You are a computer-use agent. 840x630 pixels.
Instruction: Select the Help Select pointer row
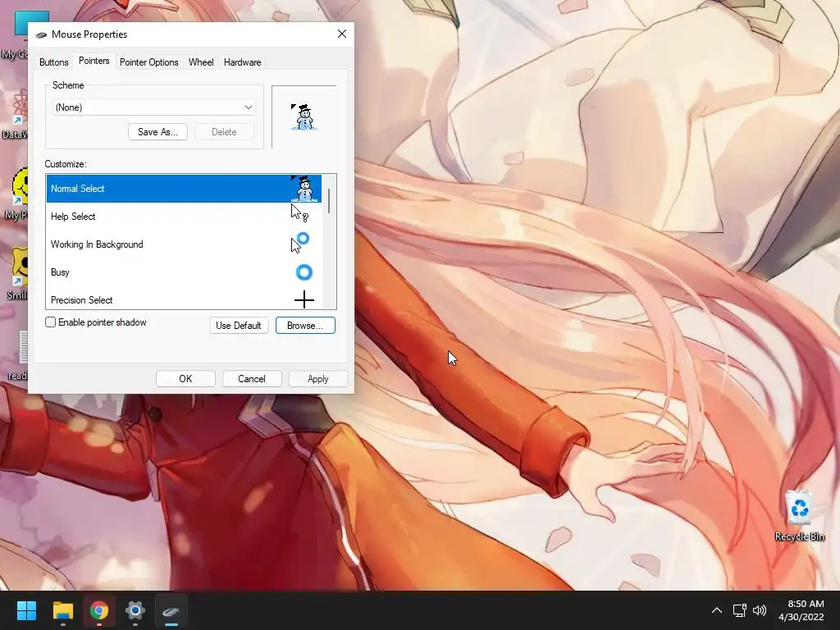(184, 217)
